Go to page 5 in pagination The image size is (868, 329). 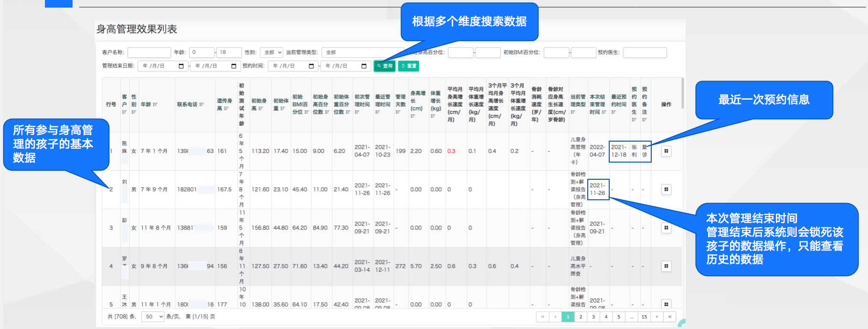(x=619, y=317)
